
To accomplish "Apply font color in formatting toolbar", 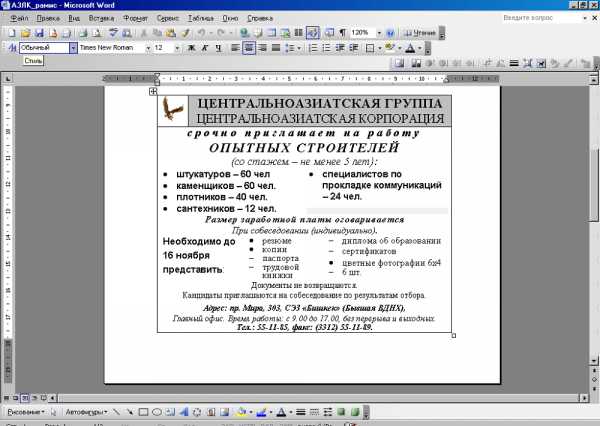I will tap(410, 48).
